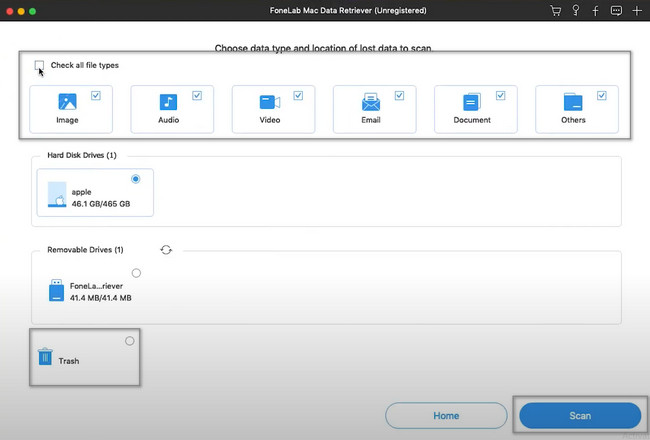Refresh the Removable Drives list
Image resolution: width=650 pixels, height=440 pixels.
pyautogui.click(x=166, y=250)
